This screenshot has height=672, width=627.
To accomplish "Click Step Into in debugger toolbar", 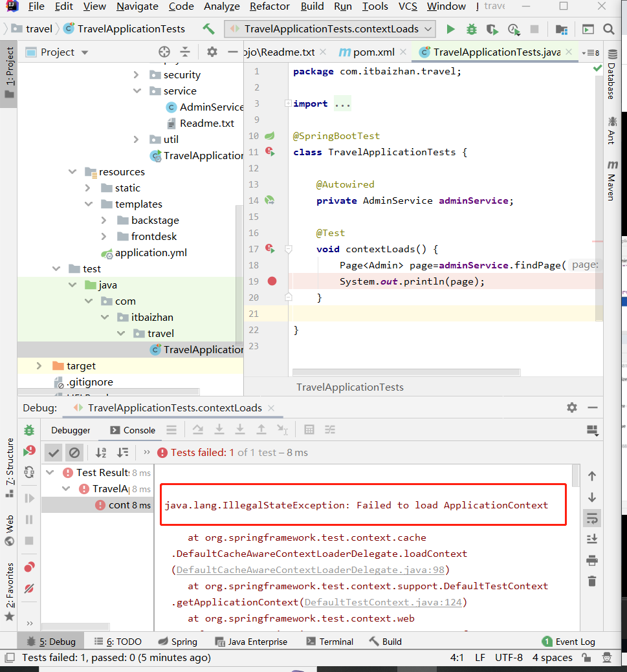I will [x=219, y=429].
